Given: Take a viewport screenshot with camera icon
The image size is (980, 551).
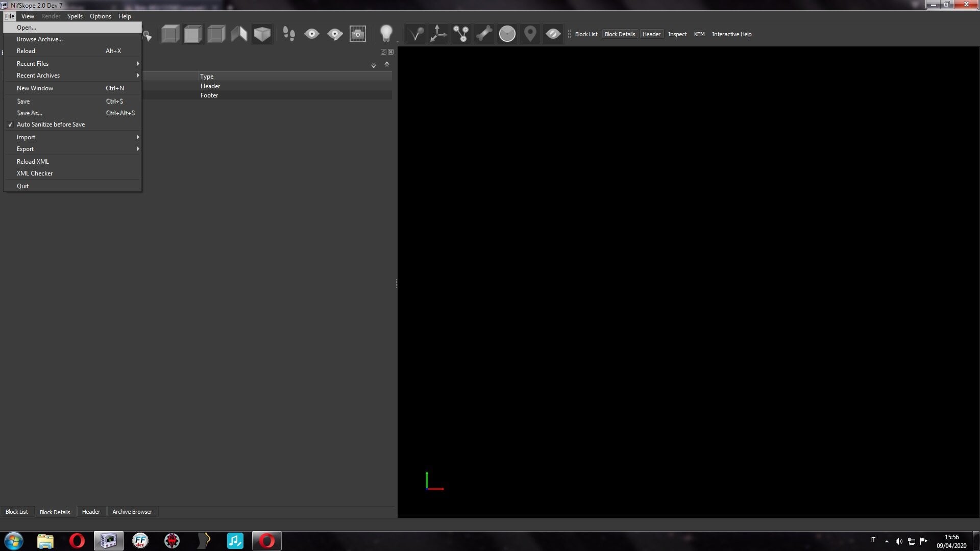Looking at the screenshot, I should point(358,34).
